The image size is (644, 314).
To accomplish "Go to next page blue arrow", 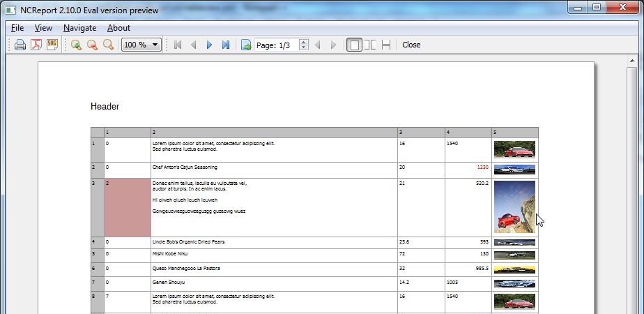I will [x=210, y=45].
